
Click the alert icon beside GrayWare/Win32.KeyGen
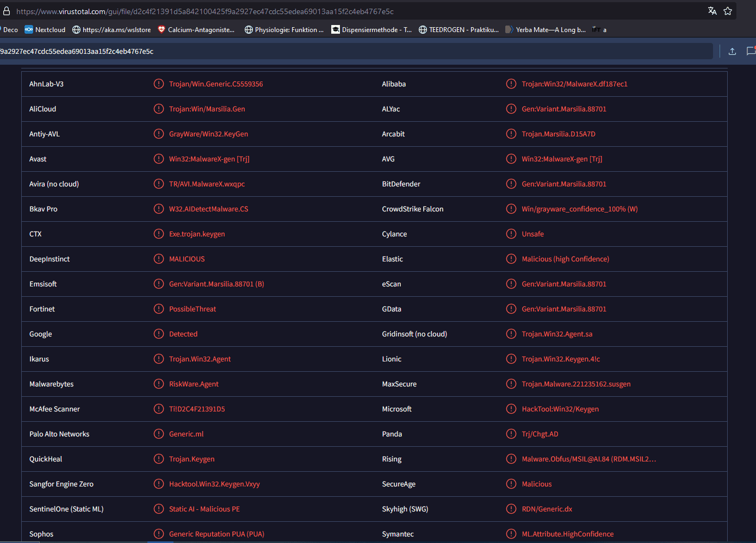pyautogui.click(x=159, y=134)
